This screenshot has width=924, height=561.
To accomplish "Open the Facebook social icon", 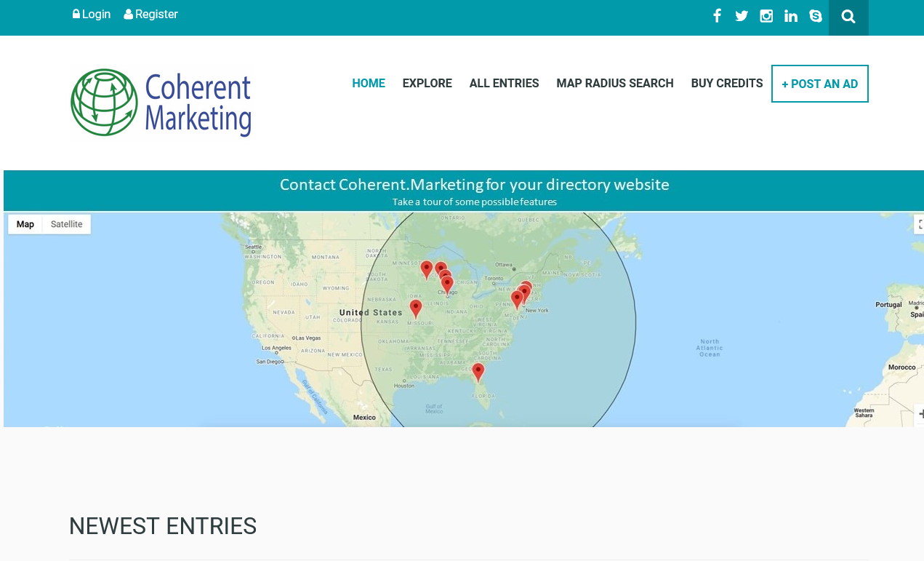I will tap(717, 16).
